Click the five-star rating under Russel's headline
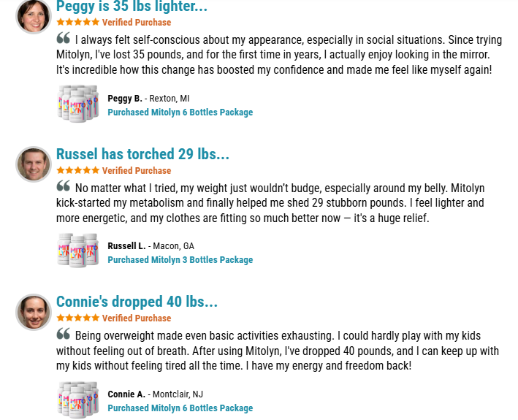Screen dimensions: 518x420 click(77, 170)
